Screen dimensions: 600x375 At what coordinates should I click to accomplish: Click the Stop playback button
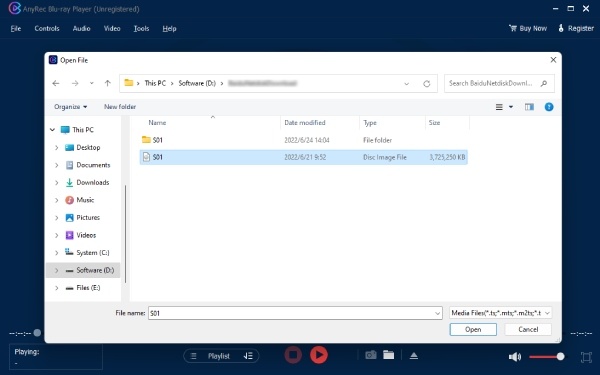click(x=293, y=355)
